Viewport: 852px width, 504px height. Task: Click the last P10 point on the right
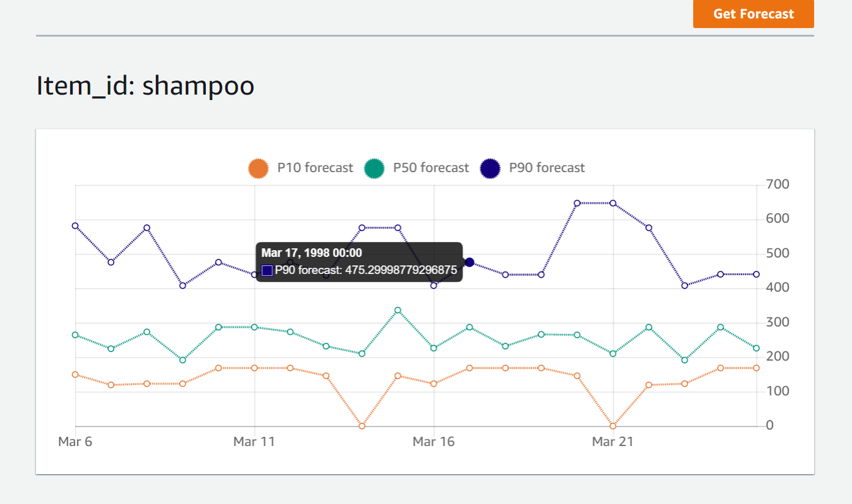[x=756, y=368]
